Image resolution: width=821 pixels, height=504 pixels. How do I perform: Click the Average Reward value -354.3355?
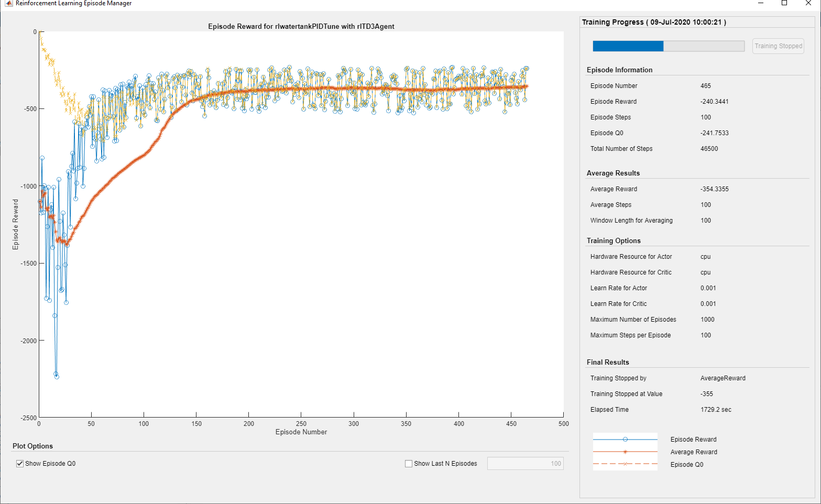pos(715,189)
